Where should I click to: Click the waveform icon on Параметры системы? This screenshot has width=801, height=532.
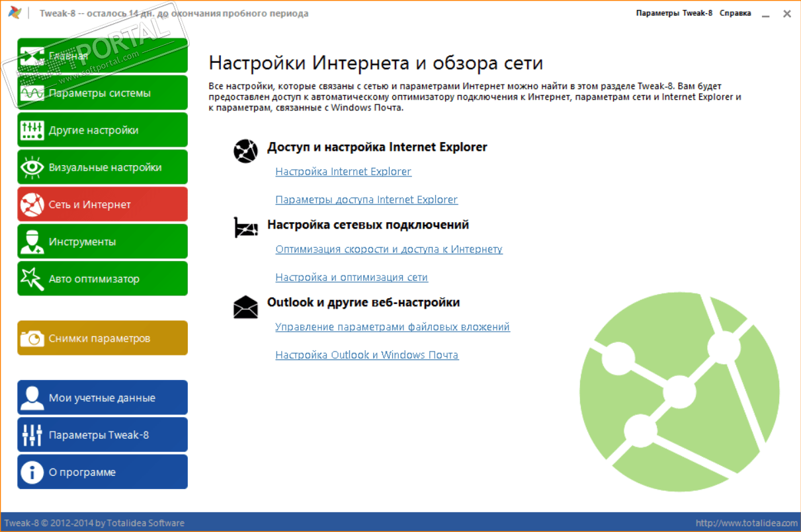32,93
